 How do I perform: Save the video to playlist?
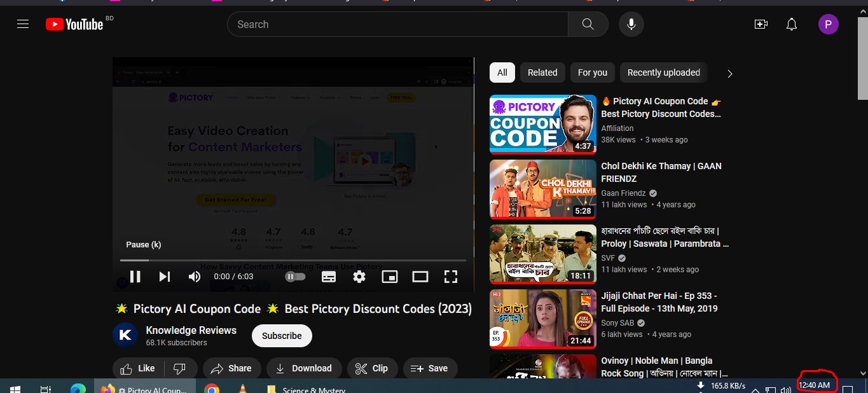click(430, 368)
